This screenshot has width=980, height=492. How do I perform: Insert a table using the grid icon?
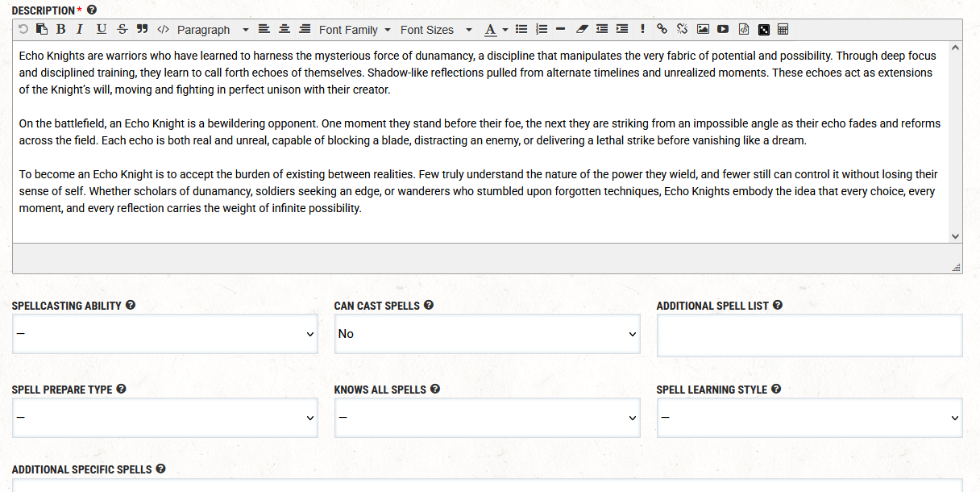click(x=783, y=29)
